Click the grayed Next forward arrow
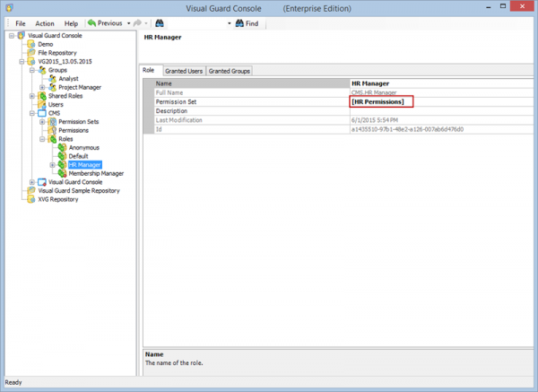Screen dimensions: 538x392 [x=137, y=23]
